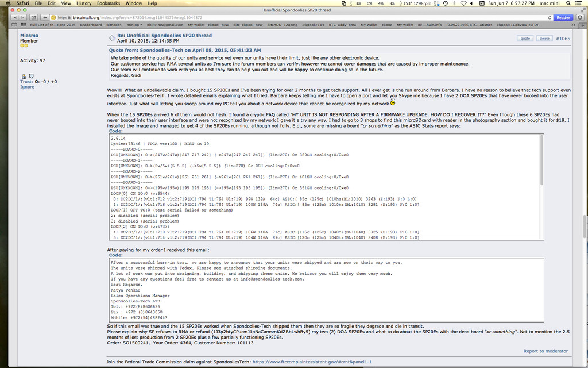Image resolution: width=588 pixels, height=368 pixels.
Task: Open the 'Full List of th...tions 2015' bookmark
Action: tap(52, 25)
